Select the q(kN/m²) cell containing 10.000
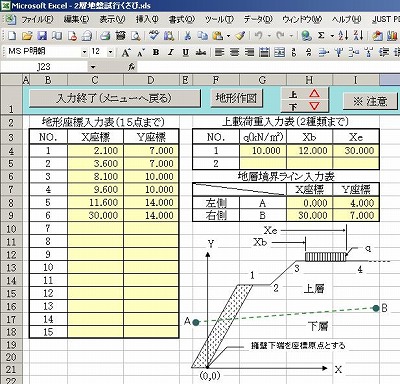 [x=263, y=151]
